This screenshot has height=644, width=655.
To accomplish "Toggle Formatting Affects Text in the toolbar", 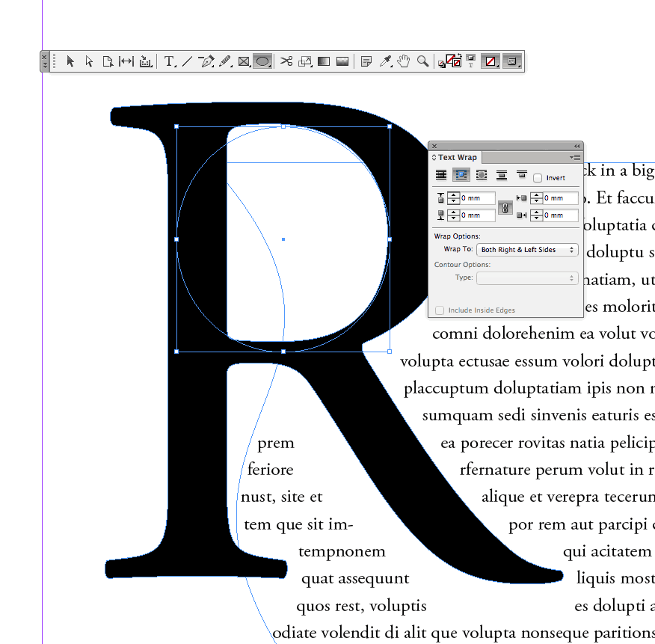I will coord(471,66).
